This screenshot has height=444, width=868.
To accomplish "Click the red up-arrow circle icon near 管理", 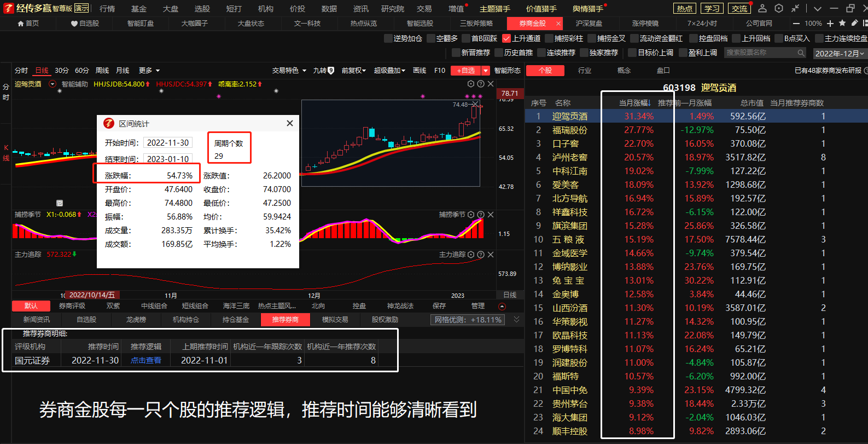I will click(502, 306).
